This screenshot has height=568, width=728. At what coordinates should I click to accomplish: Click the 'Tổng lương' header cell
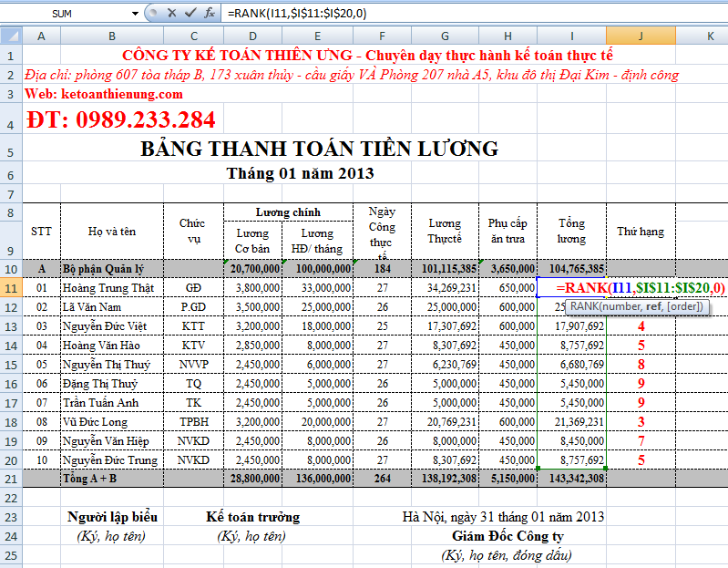click(571, 232)
